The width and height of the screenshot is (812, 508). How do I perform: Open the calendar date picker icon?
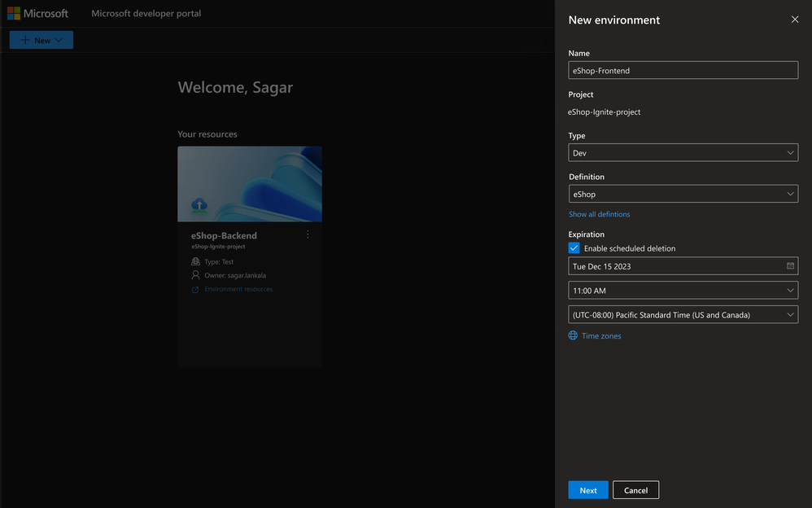(x=790, y=266)
